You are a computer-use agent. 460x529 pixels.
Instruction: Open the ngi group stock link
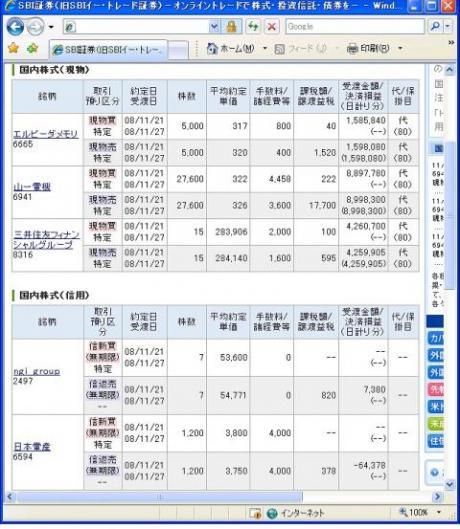coord(36,371)
